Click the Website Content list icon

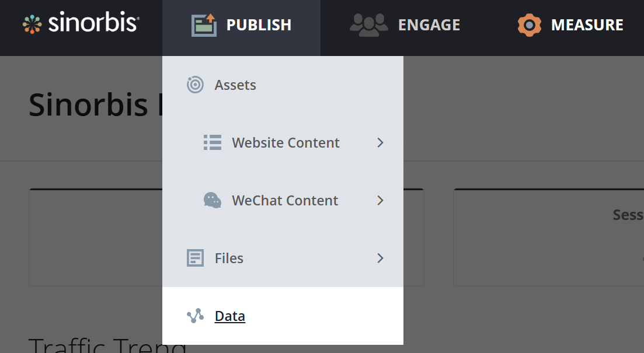tap(213, 142)
